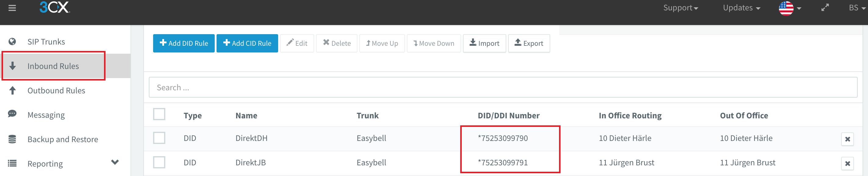Click Move Up button
This screenshot has height=176, width=868.
(x=382, y=43)
